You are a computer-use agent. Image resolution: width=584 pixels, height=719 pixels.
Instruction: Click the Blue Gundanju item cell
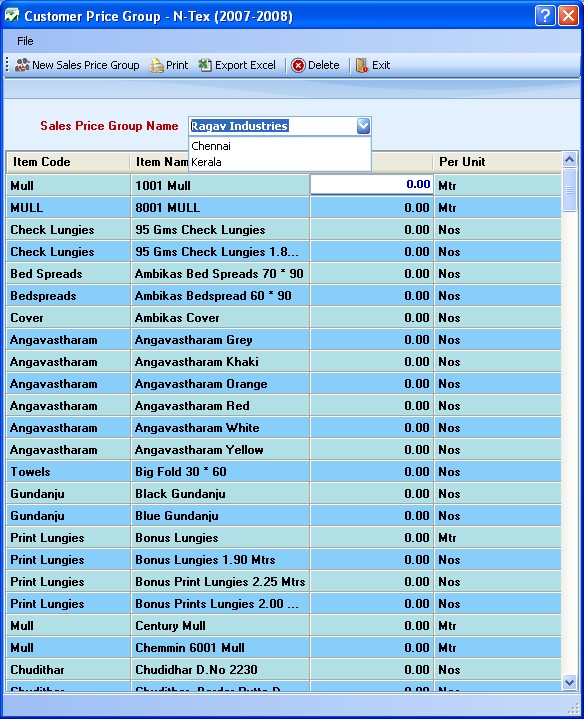220,516
